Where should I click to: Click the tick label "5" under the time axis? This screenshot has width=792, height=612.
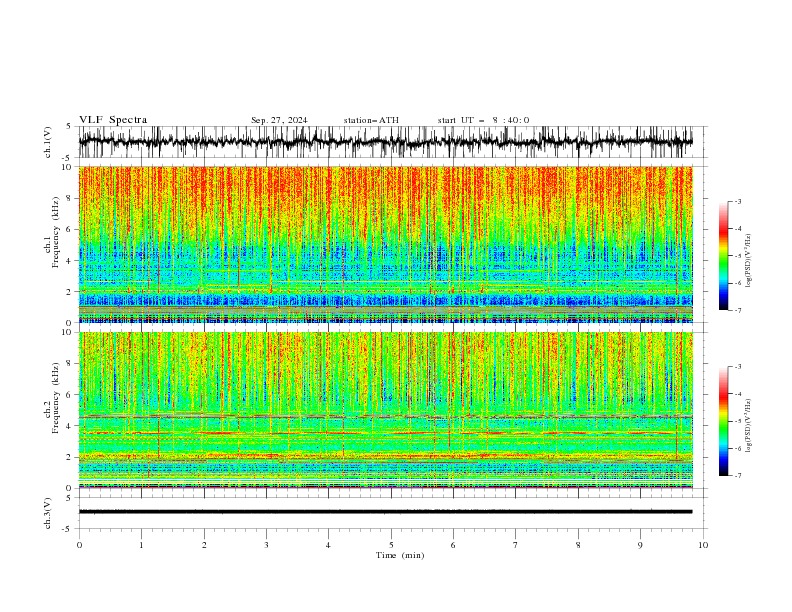point(391,545)
